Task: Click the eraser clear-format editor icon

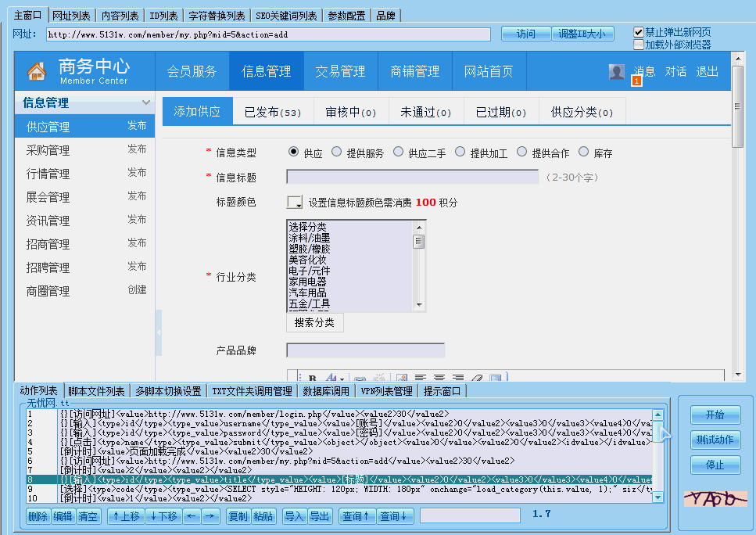Action: click(477, 379)
